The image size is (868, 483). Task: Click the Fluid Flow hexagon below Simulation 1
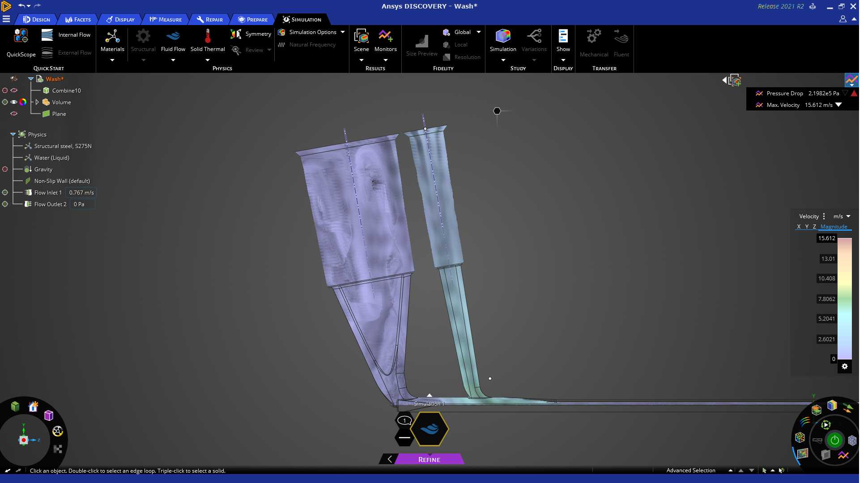pos(430,429)
